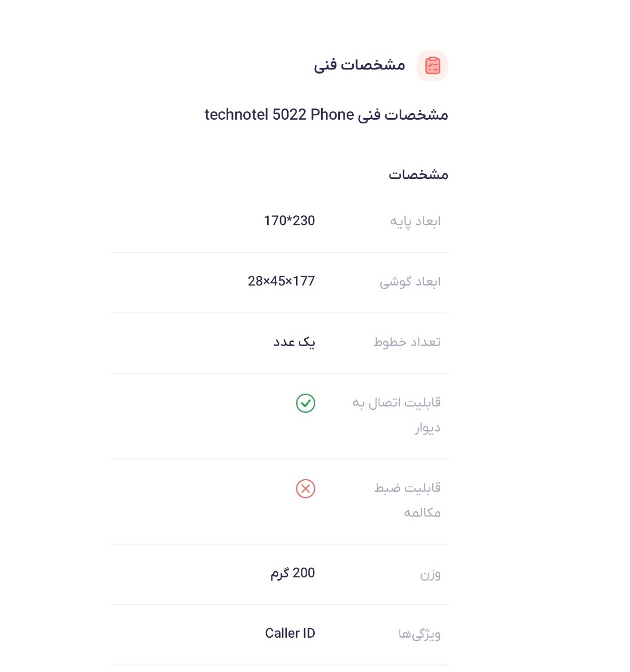
Task: Click the تعداد خطوط label
Action: point(407,342)
